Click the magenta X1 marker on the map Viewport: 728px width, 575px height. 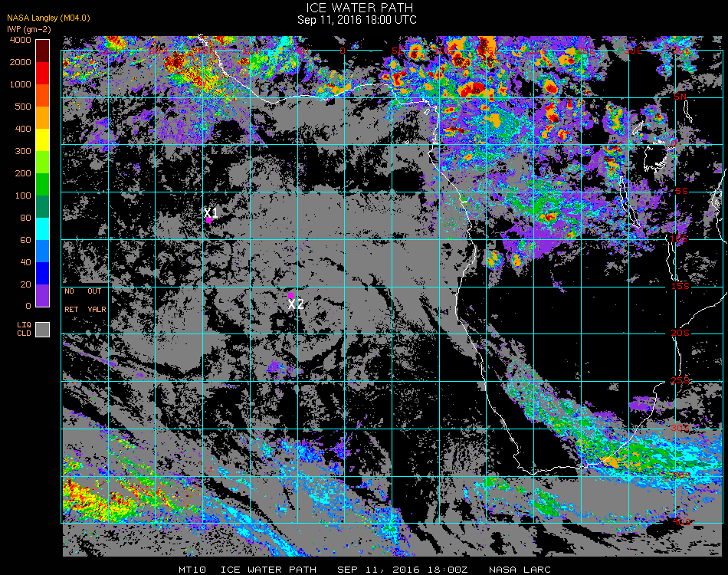(209, 221)
